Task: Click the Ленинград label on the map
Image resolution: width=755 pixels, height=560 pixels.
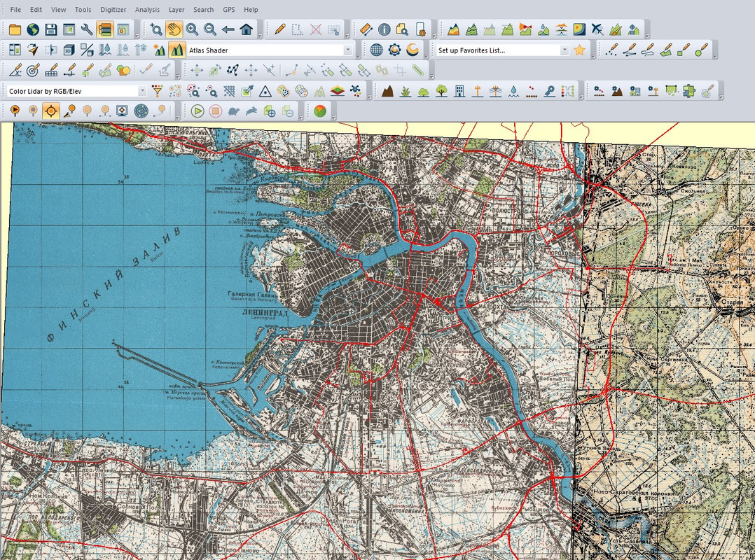Action: pos(265,313)
